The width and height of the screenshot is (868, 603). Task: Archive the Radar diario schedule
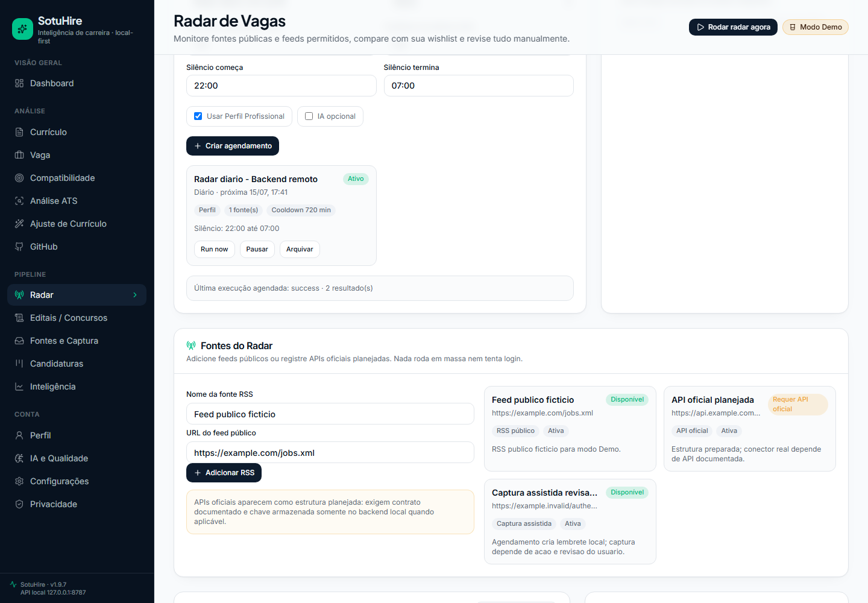click(x=300, y=249)
